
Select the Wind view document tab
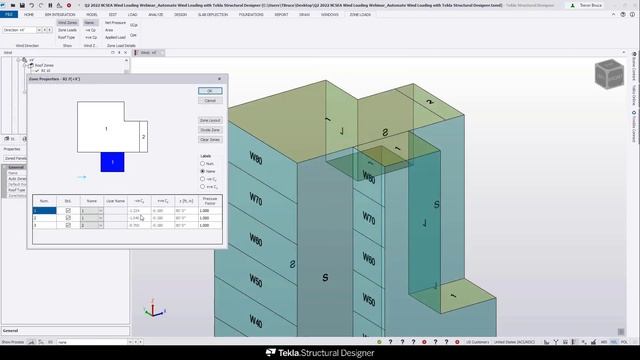pyautogui.click(x=149, y=53)
